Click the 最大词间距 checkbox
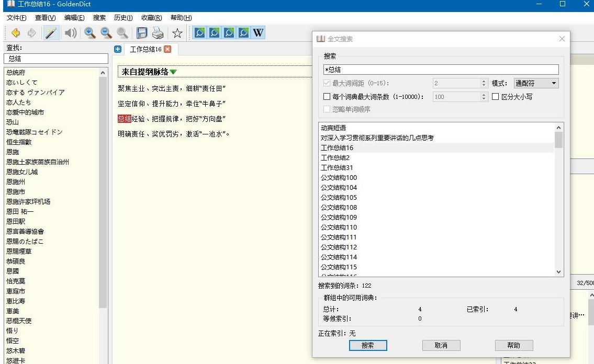Viewport: 594px width, 364px height. pyautogui.click(x=327, y=83)
